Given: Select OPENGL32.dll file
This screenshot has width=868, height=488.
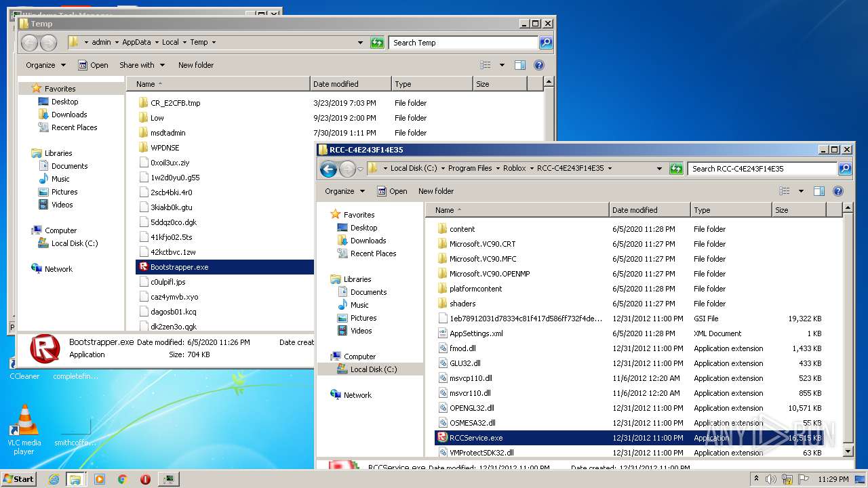Looking at the screenshot, I should (x=471, y=408).
